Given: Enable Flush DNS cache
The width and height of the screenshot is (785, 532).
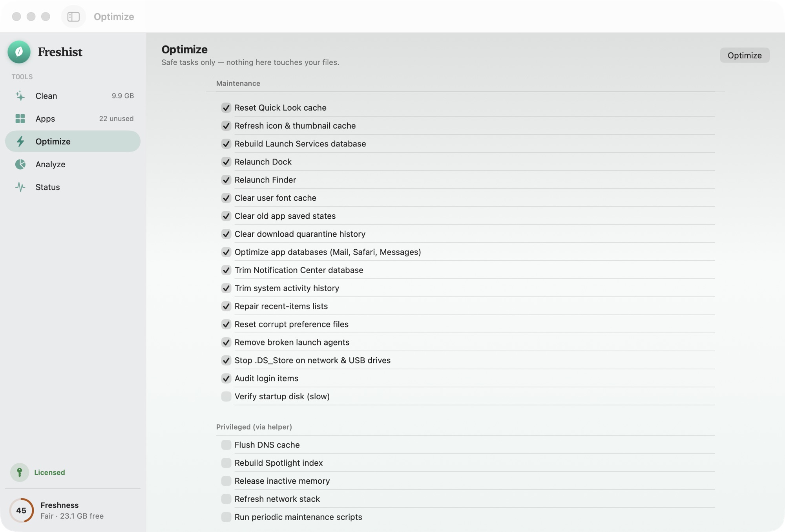Looking at the screenshot, I should tap(226, 445).
